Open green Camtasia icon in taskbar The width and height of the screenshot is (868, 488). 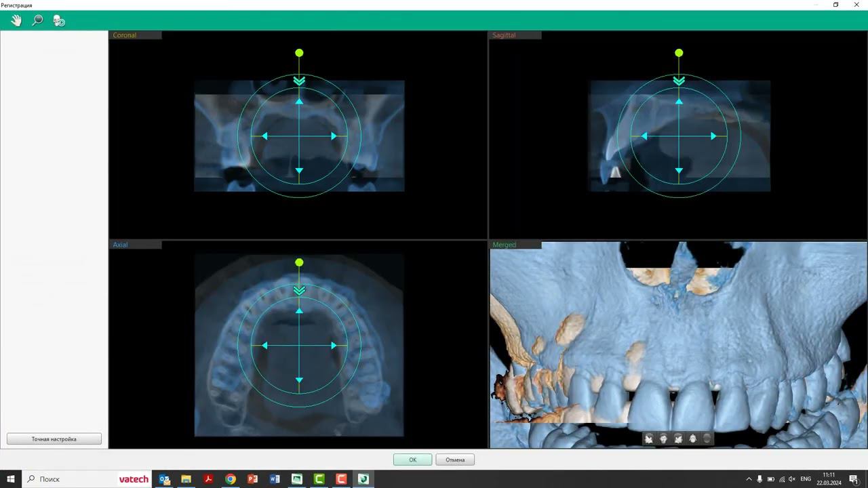click(x=319, y=479)
